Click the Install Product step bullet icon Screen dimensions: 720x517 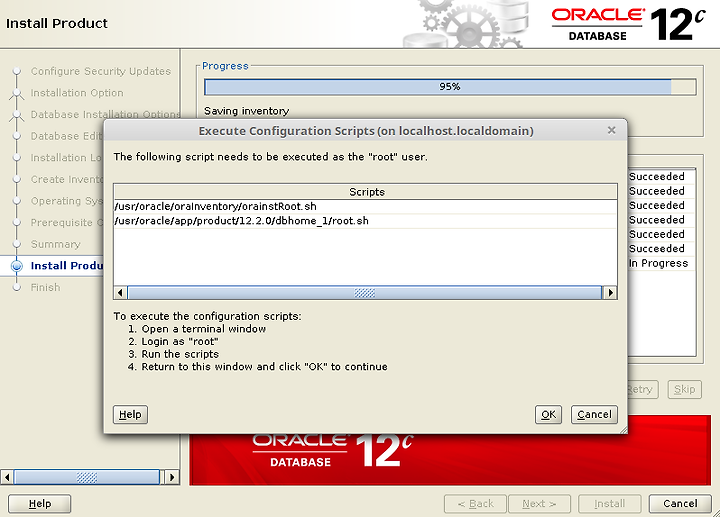pos(17,266)
